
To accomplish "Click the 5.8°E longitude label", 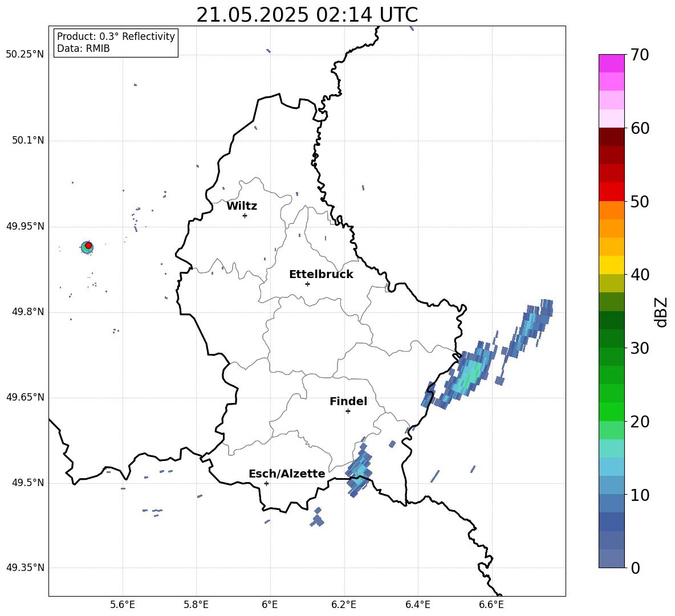I will tap(196, 605).
